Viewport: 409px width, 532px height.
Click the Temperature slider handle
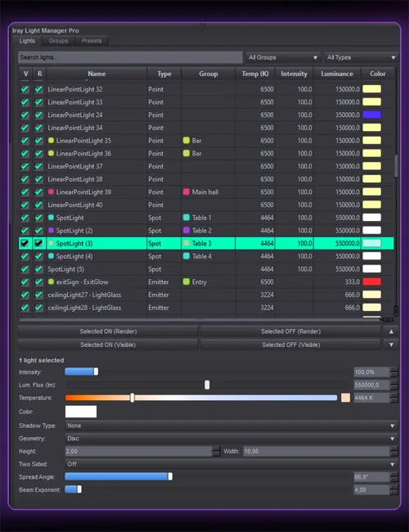click(x=133, y=398)
